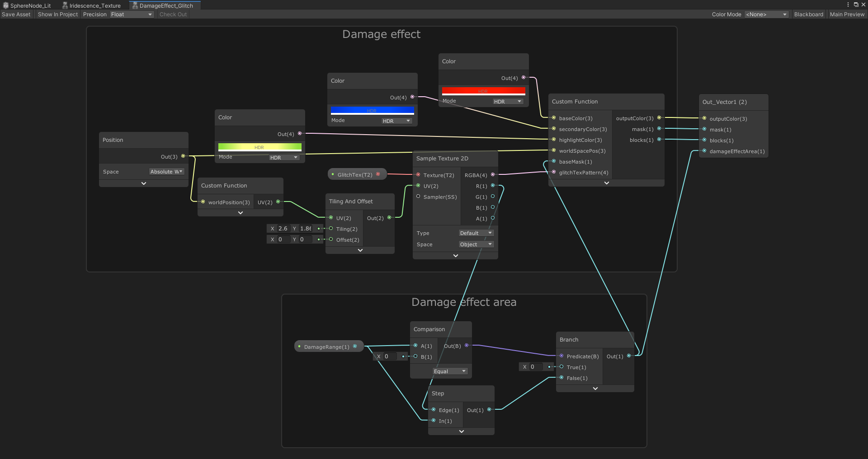
Task: Click the blue Color node Out(4) port
Action: click(x=412, y=97)
